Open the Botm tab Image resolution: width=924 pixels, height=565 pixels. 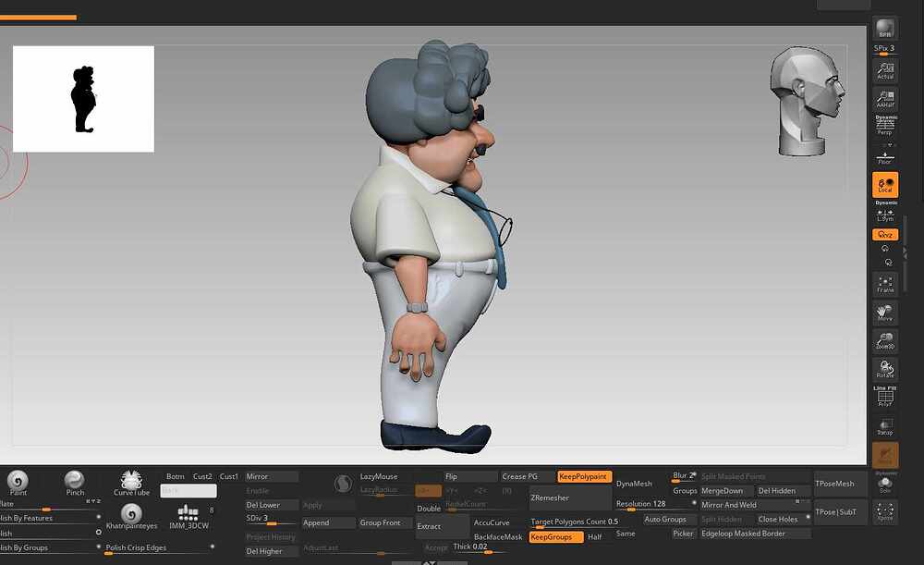click(175, 476)
